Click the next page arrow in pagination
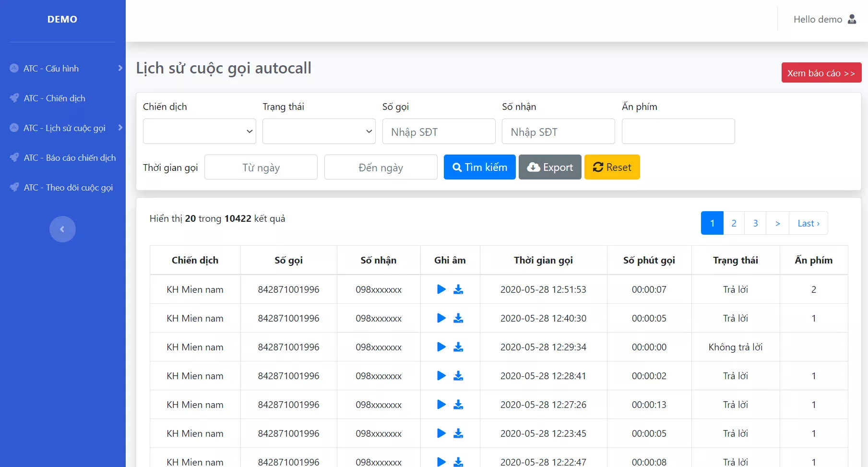 [778, 223]
